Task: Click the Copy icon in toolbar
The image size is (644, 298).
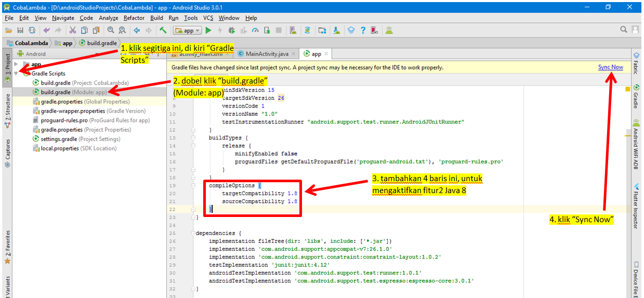Action: point(84,31)
